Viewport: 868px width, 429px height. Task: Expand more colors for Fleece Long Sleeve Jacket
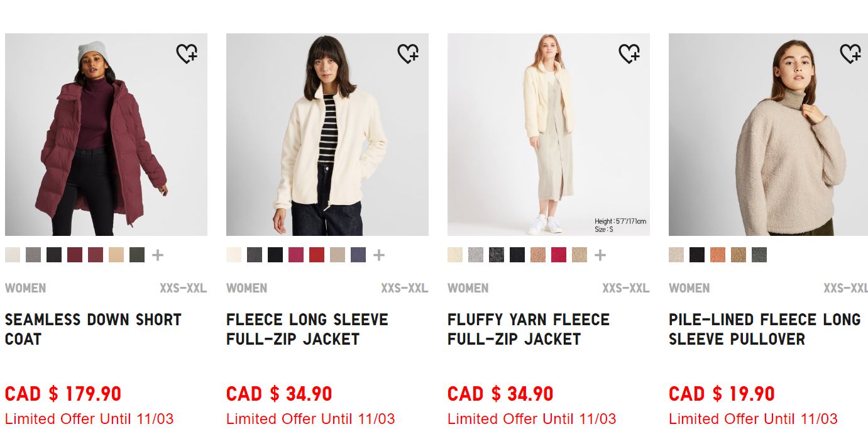[379, 255]
